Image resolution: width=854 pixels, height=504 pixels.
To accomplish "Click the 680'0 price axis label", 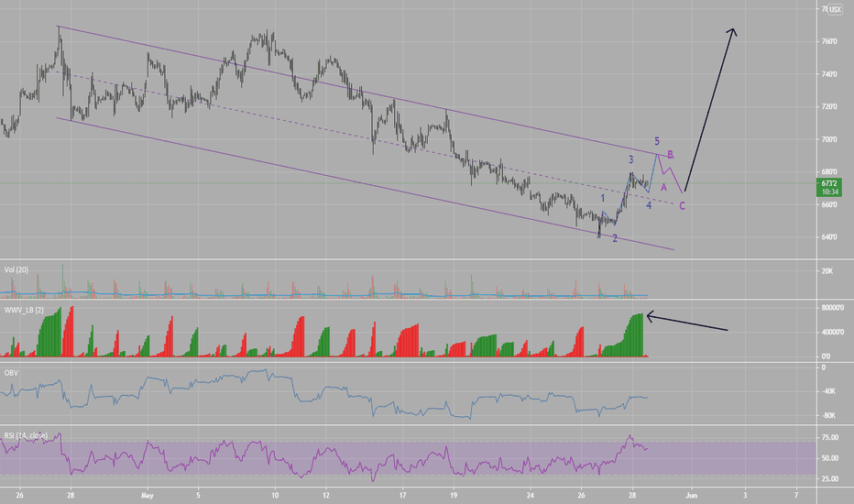I will click(829, 171).
